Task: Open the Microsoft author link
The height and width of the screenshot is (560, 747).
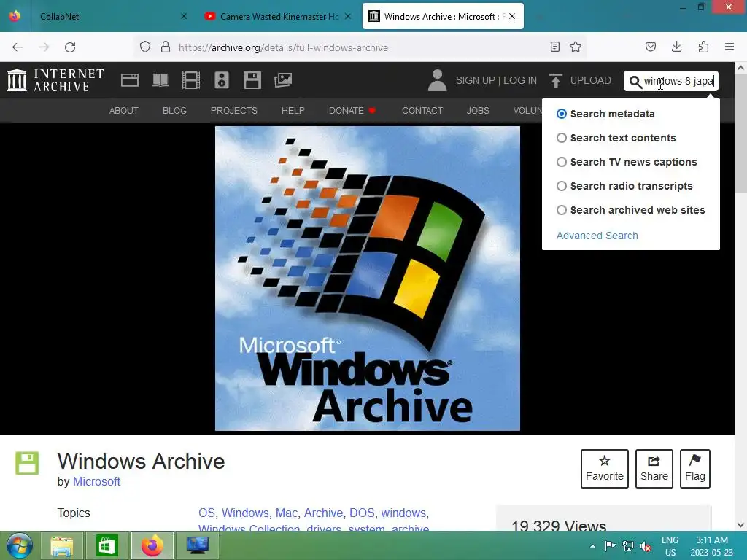Action: tap(96, 481)
